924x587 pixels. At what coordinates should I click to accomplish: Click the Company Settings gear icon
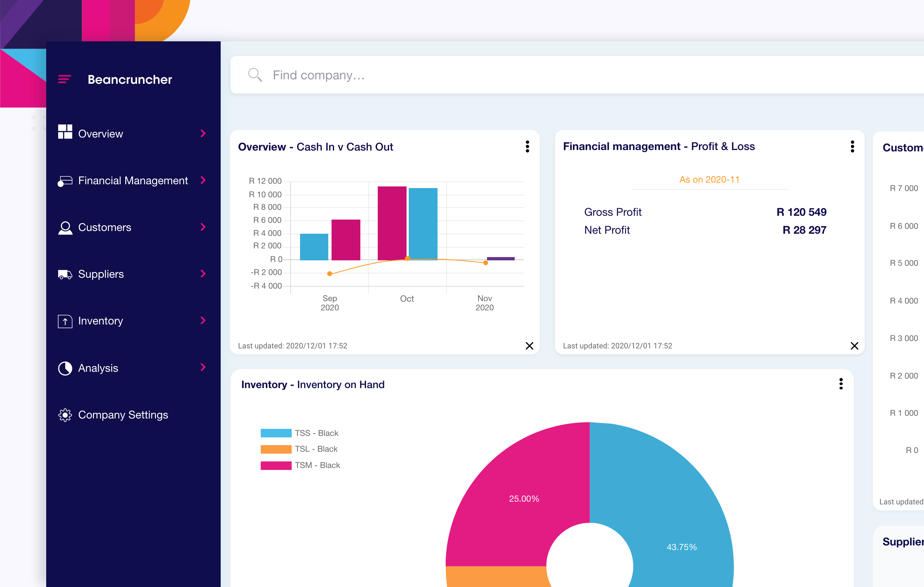tap(65, 415)
